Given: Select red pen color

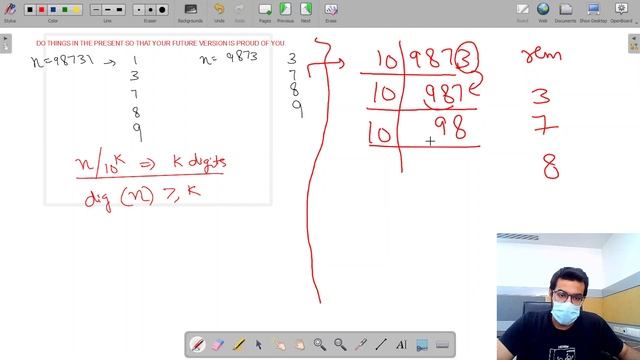Looking at the screenshot, I should (x=42, y=9).
